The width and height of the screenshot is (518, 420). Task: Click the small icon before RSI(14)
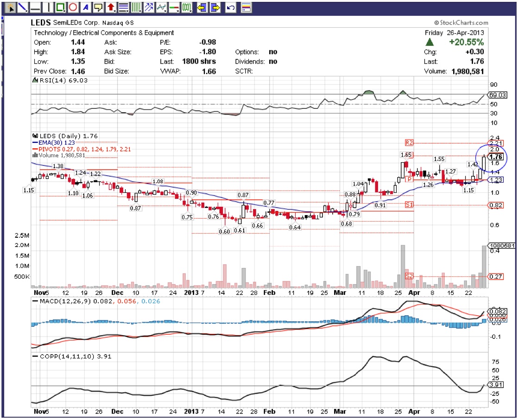point(35,80)
